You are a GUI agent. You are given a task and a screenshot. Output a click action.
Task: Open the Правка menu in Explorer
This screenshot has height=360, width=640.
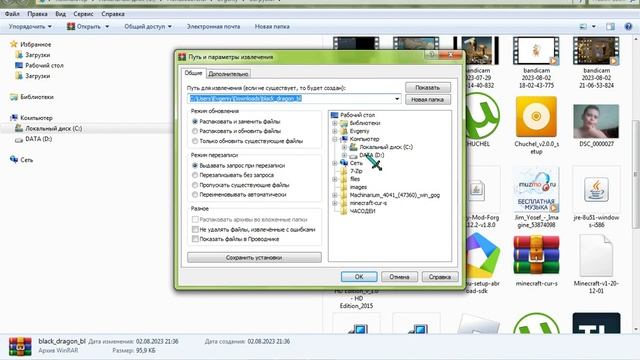point(37,14)
